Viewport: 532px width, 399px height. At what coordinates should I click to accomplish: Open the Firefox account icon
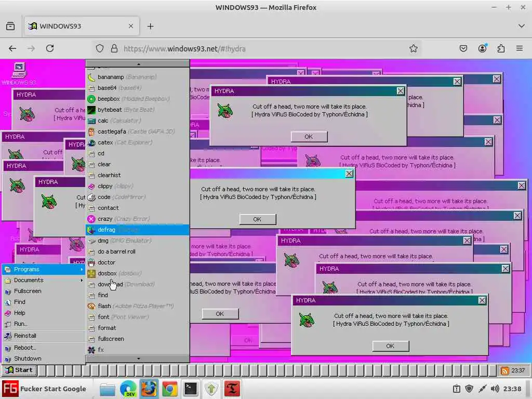[482, 48]
